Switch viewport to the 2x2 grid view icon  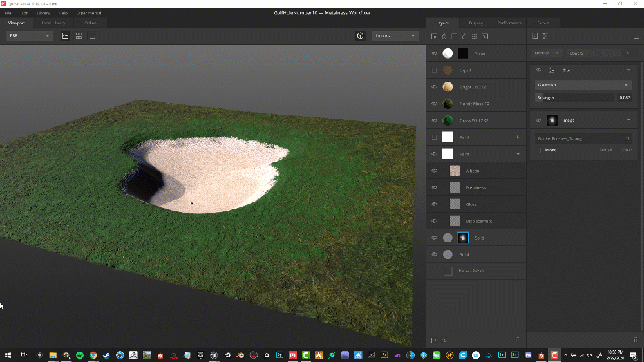pos(79,36)
